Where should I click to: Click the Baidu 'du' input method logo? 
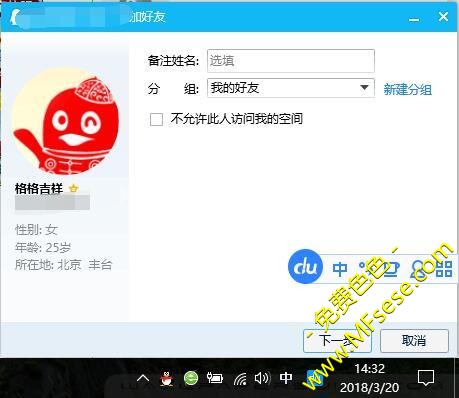click(x=305, y=266)
